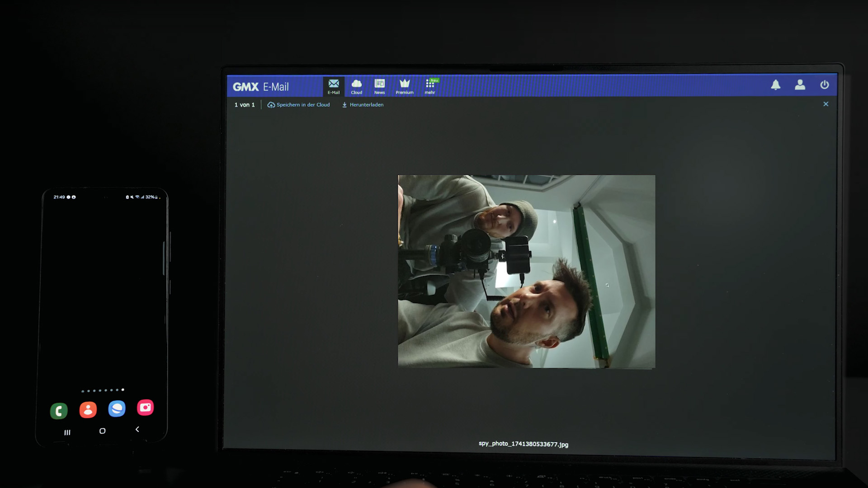
Task: Open the green Phone app on phone
Action: coord(59,410)
